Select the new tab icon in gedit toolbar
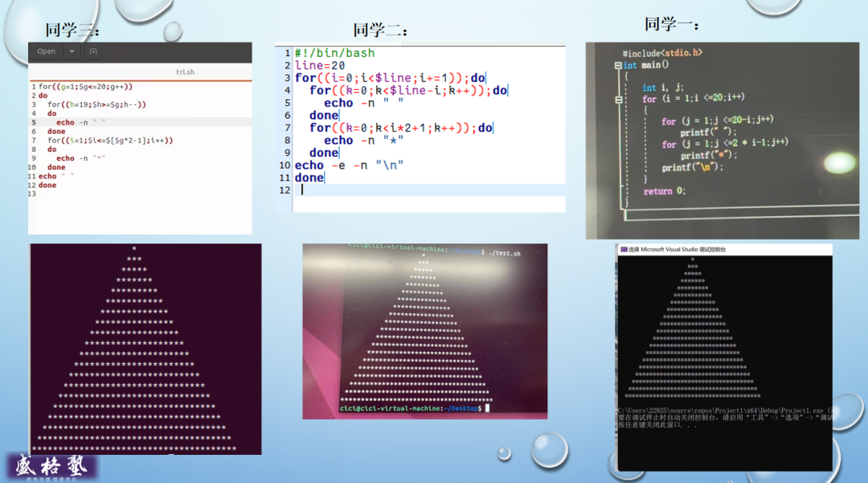This screenshot has height=483, width=868. (92, 51)
